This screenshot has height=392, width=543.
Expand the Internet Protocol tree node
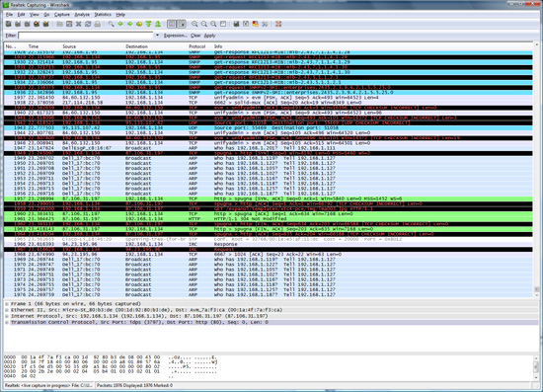click(x=7, y=316)
